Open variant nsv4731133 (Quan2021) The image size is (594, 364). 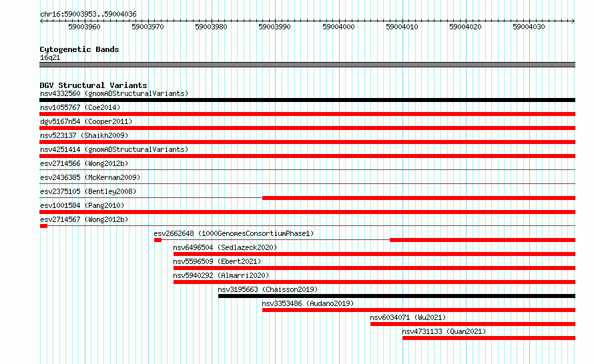click(x=444, y=331)
